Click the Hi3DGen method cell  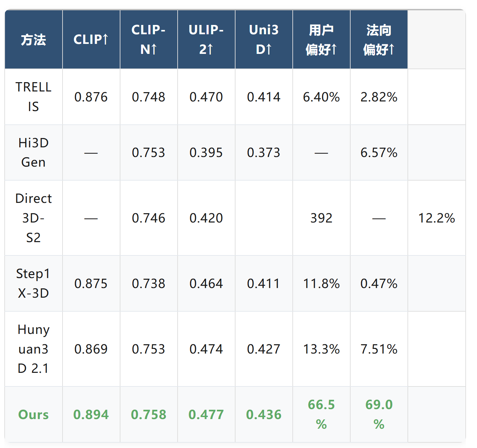tap(34, 153)
